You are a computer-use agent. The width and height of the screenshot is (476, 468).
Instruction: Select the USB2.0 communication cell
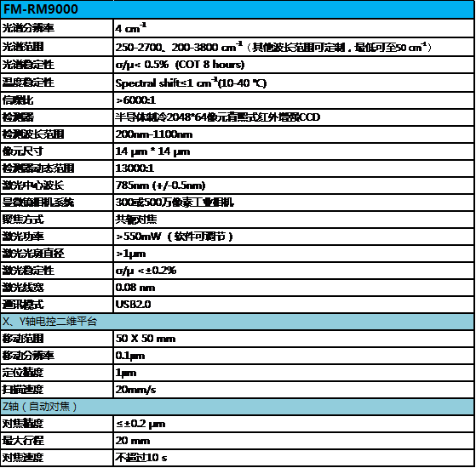pos(293,304)
